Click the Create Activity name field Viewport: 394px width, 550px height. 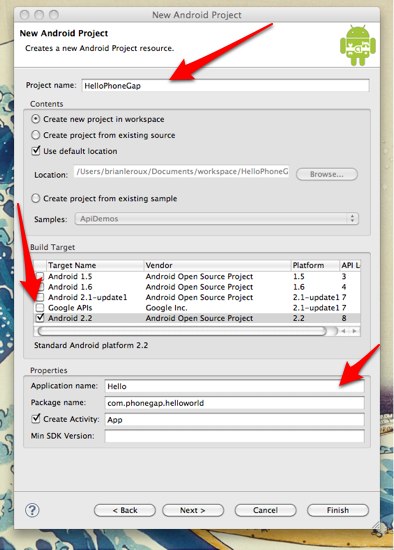234,420
